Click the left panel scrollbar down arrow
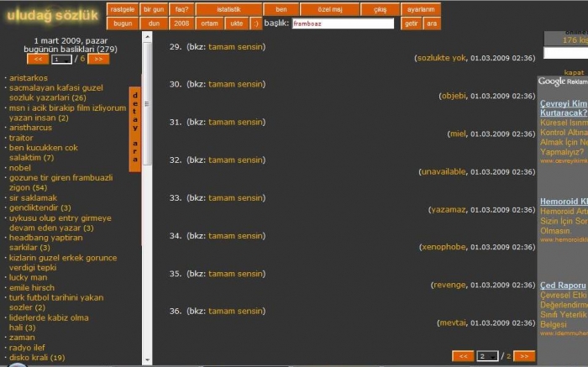The width and height of the screenshot is (588, 367). (147, 359)
